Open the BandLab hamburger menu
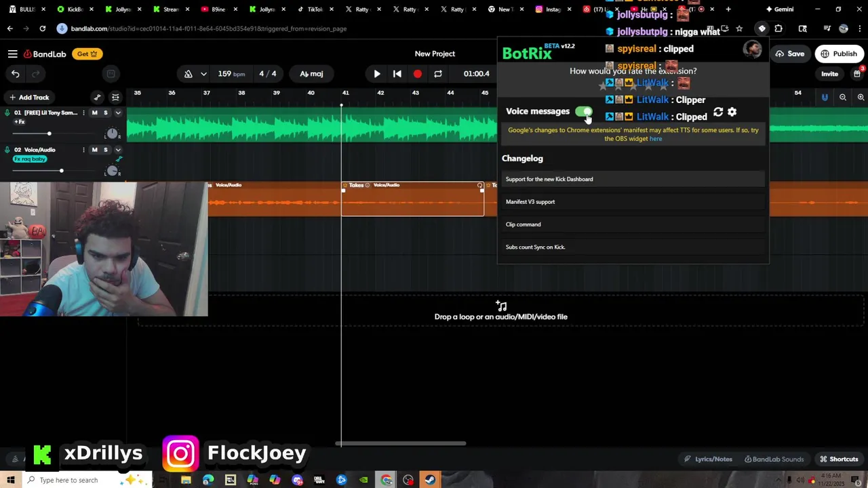 tap(12, 54)
